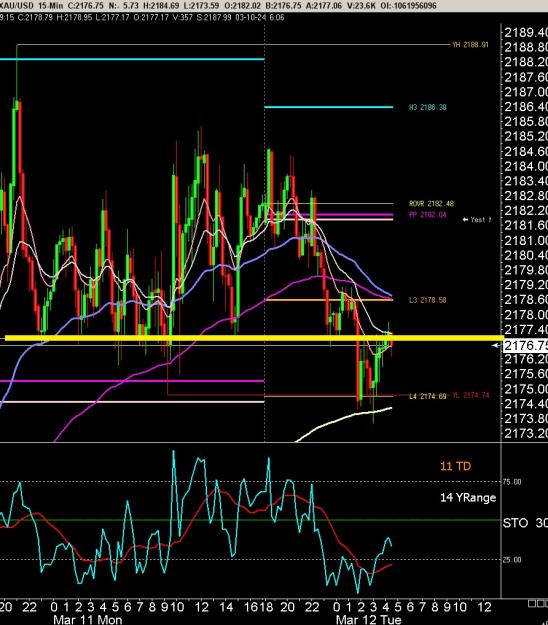Click the highlighted 2176.75 current price box

tap(525, 345)
